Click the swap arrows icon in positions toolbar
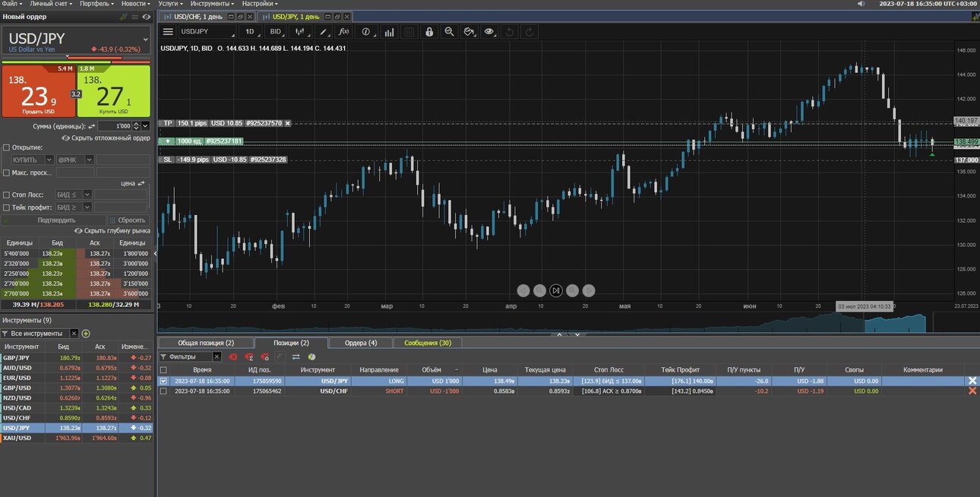 tap(296, 356)
